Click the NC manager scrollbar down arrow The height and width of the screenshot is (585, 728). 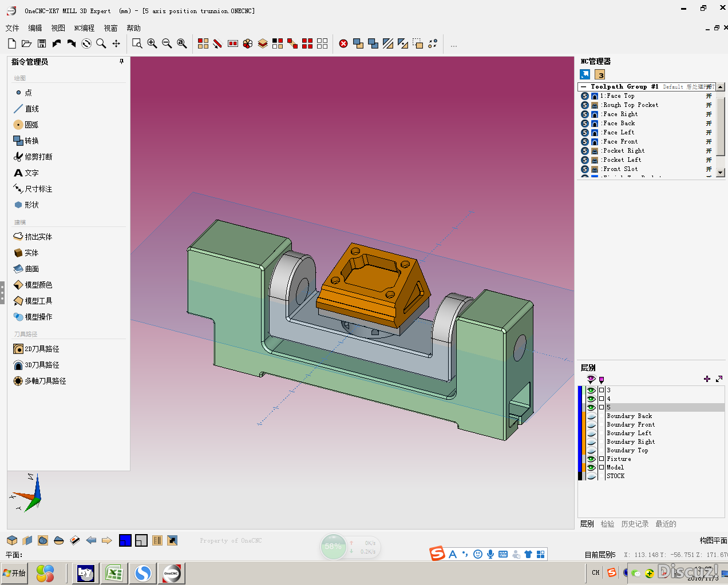721,173
